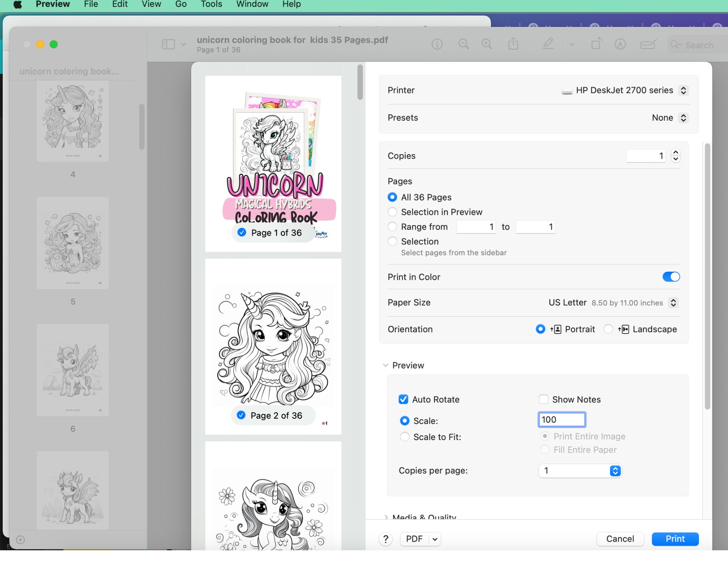Click the Cancel button
Screen dimensions: 728x562
coord(620,539)
